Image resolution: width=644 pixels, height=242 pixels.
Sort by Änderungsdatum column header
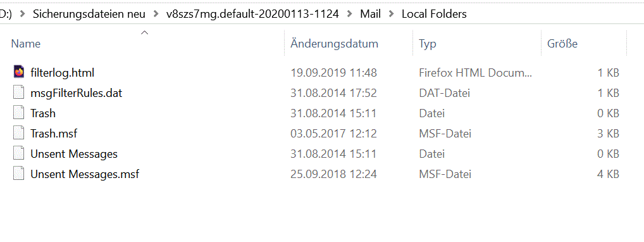334,44
